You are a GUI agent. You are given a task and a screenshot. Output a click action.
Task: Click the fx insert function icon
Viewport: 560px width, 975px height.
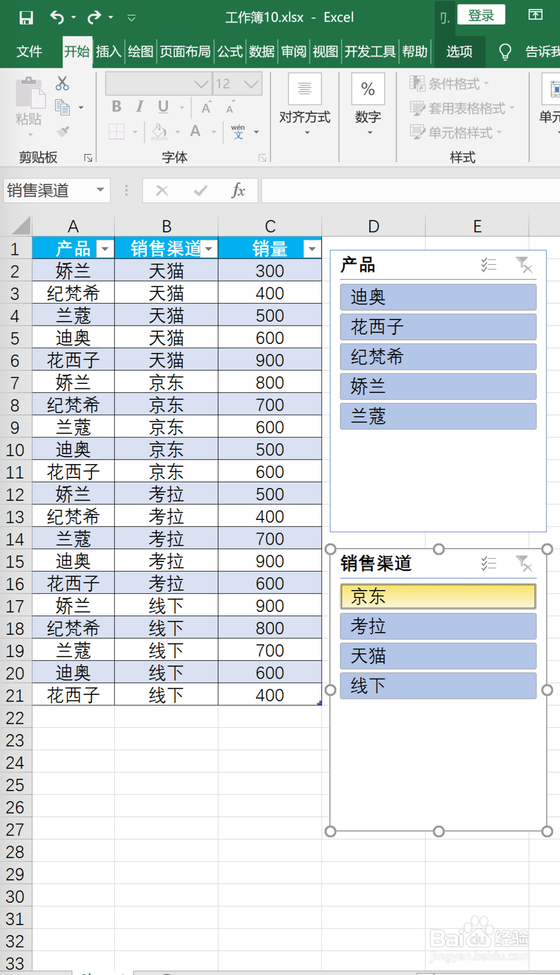(238, 191)
